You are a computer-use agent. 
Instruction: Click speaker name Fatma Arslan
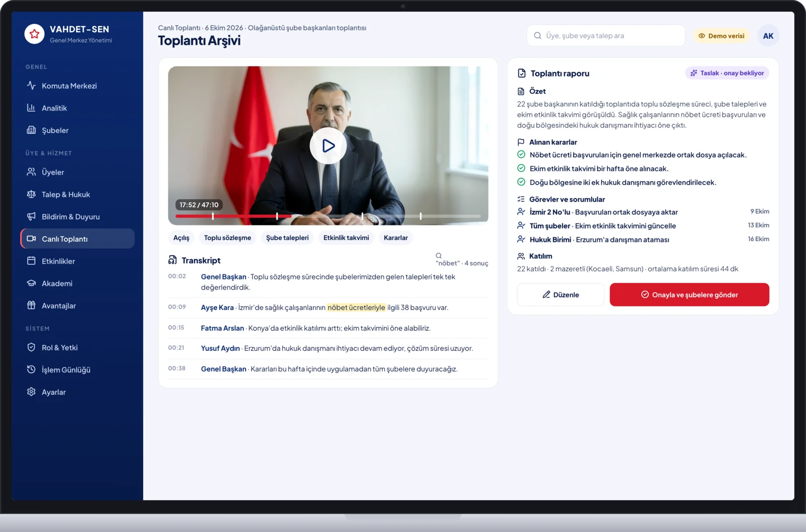pyautogui.click(x=222, y=328)
